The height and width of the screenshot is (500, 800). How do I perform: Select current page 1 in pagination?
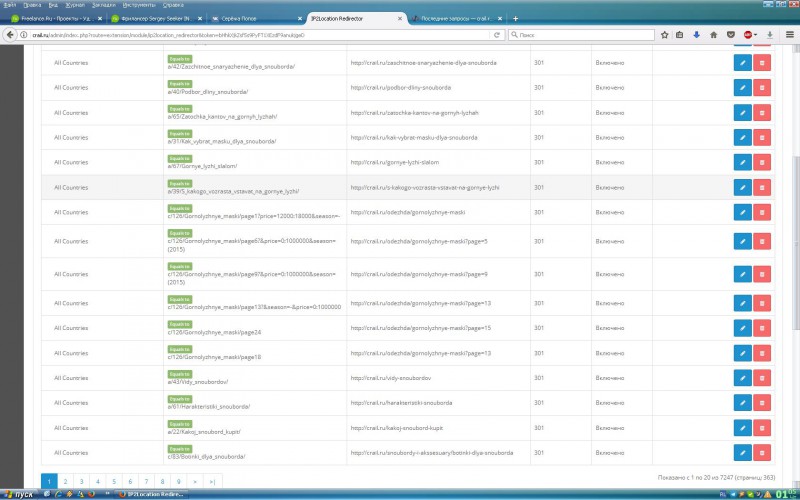49,481
